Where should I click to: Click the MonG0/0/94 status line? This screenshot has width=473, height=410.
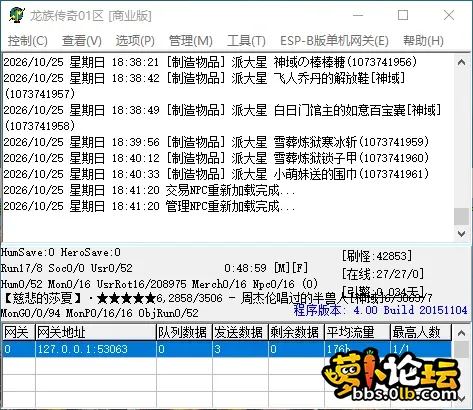99,313
